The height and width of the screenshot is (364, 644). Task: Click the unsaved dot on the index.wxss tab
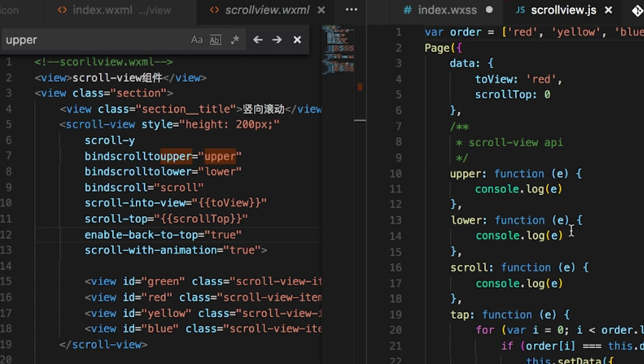(x=489, y=10)
